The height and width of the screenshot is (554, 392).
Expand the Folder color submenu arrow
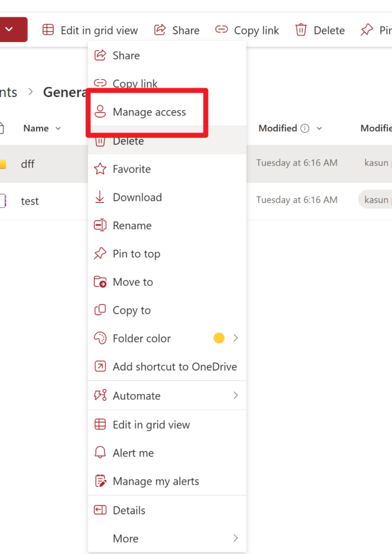[236, 338]
